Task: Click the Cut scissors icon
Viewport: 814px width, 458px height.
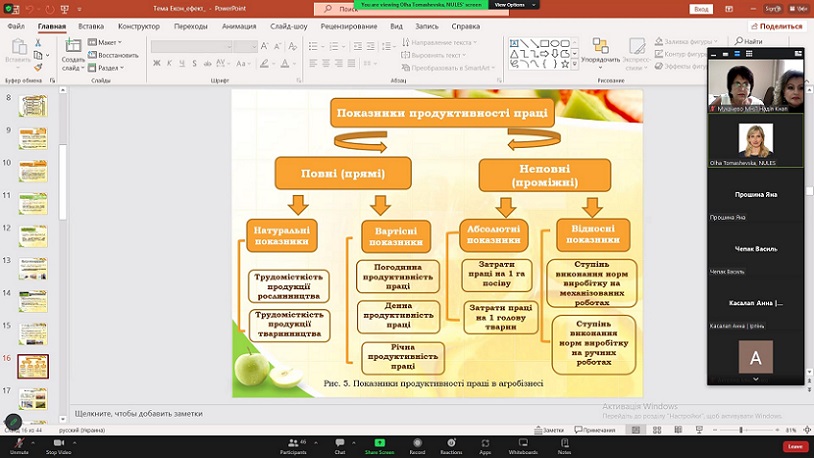Action: click(38, 43)
